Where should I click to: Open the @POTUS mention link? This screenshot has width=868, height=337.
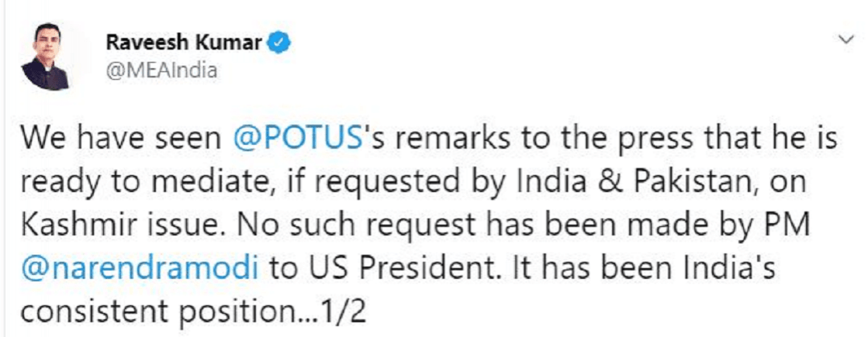[299, 140]
